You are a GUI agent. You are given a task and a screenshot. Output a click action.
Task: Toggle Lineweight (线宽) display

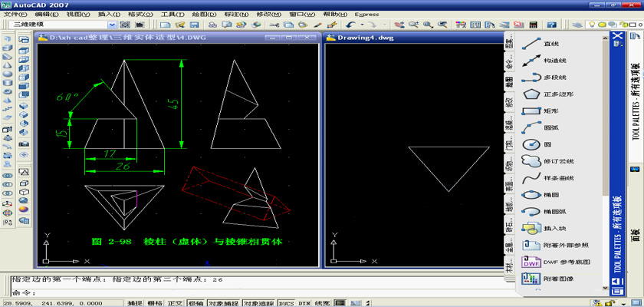point(323,303)
